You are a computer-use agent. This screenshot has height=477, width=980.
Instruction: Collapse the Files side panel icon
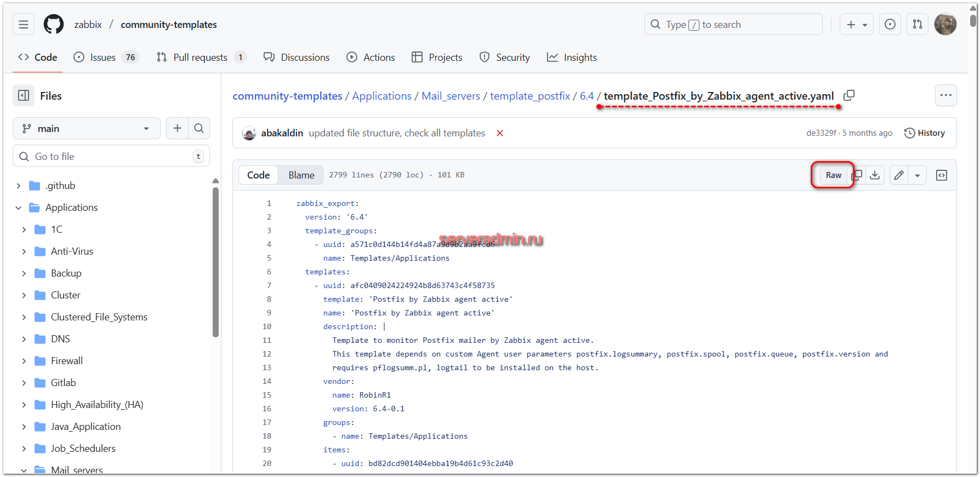pyautogui.click(x=24, y=96)
